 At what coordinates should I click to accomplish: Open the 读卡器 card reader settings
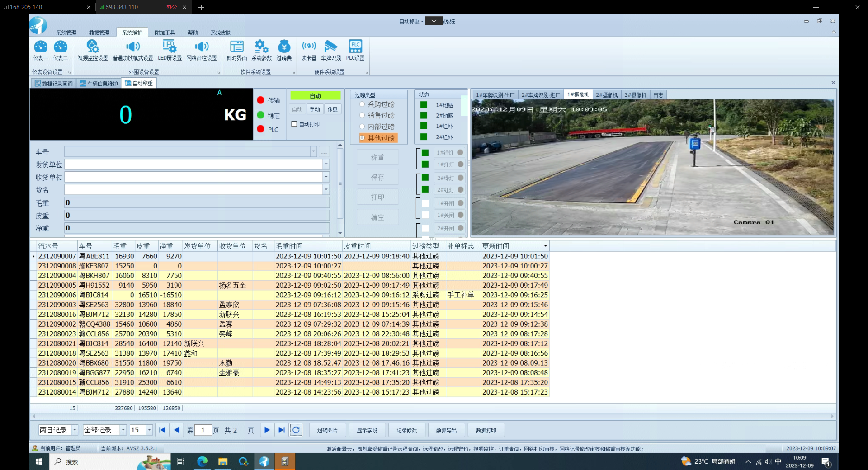[x=309, y=50]
